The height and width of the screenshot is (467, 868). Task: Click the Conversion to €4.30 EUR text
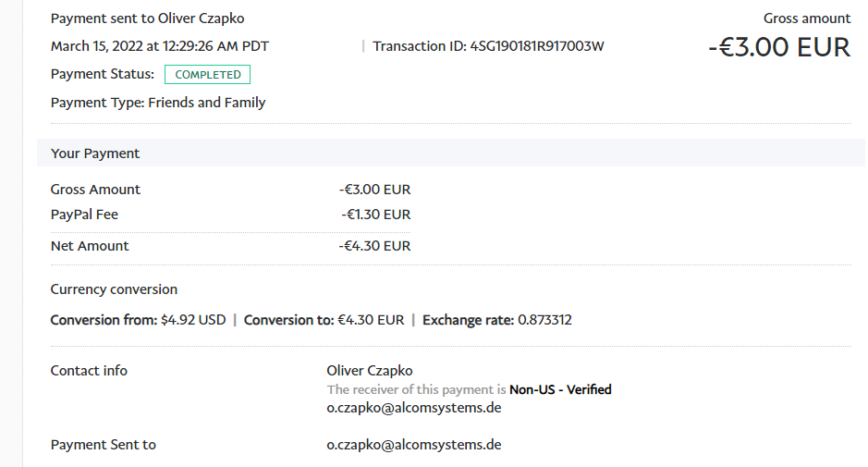[x=324, y=320]
